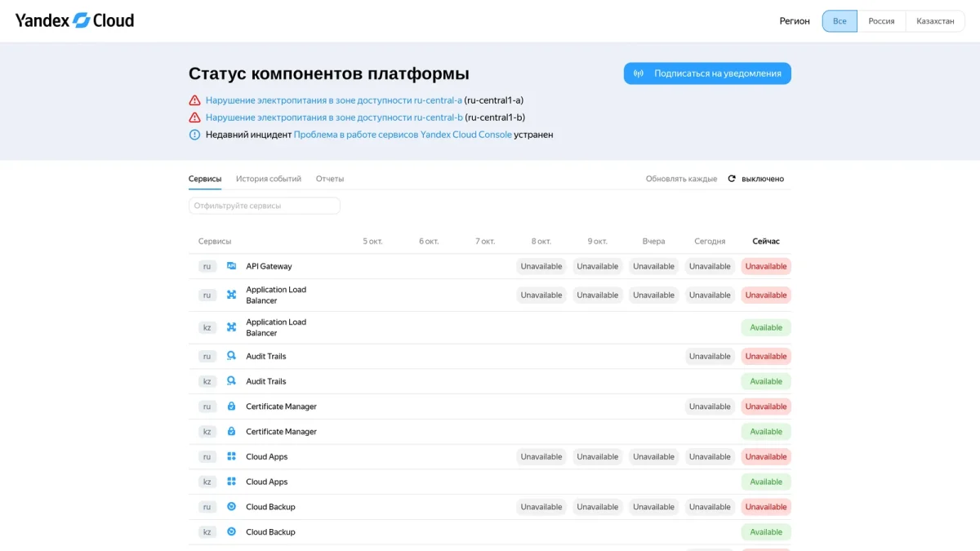The width and height of the screenshot is (980, 551).
Task: Click Подписаться на уведомления button
Action: click(x=707, y=73)
